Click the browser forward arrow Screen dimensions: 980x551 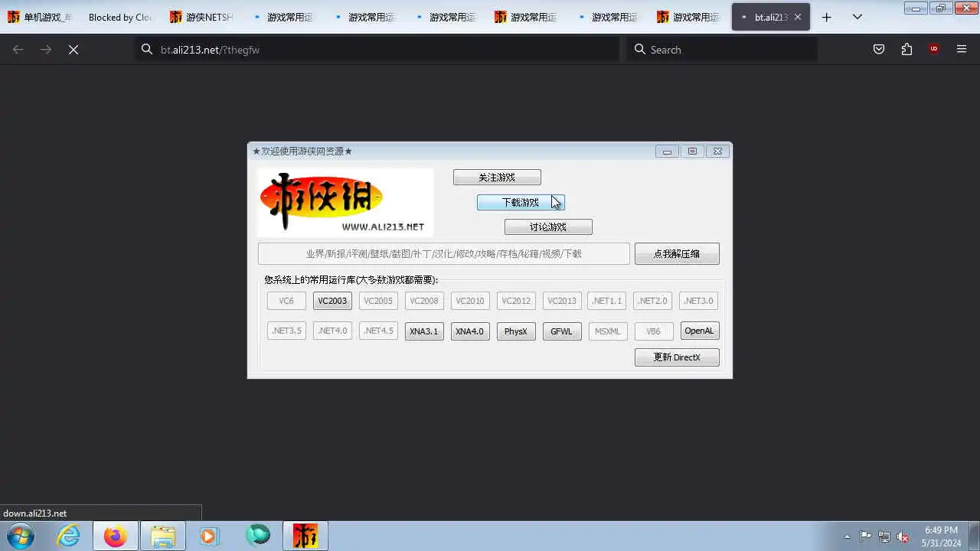(46, 49)
